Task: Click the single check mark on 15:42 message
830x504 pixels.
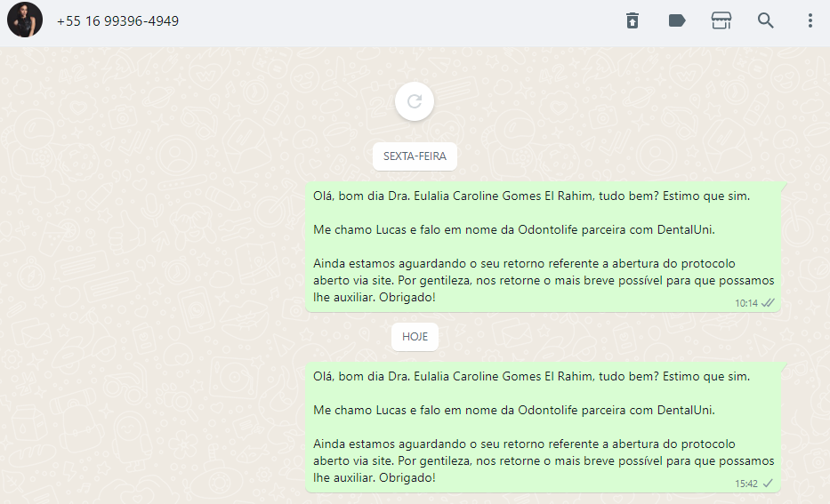Action: [768, 484]
